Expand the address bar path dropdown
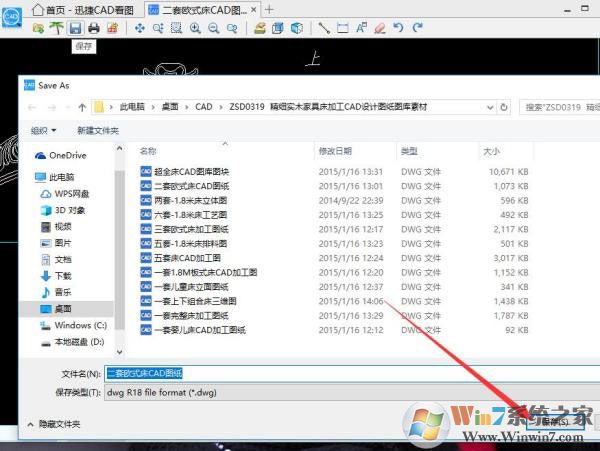 (490, 107)
